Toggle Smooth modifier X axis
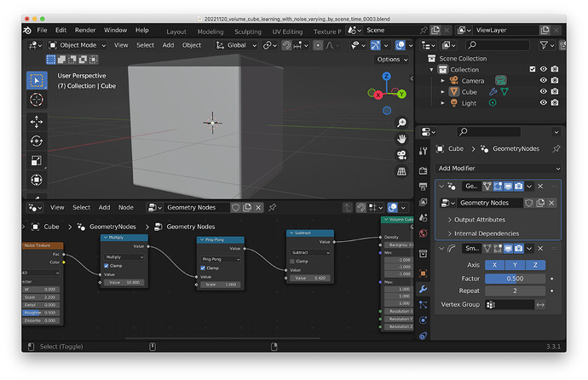The height and width of the screenshot is (380, 588). (x=494, y=265)
